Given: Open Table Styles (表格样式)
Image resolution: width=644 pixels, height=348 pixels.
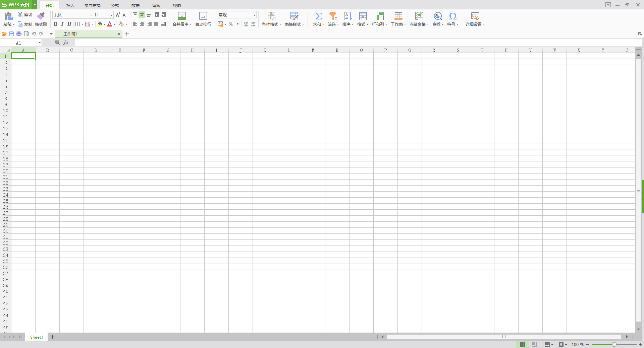Looking at the screenshot, I should 294,19.
